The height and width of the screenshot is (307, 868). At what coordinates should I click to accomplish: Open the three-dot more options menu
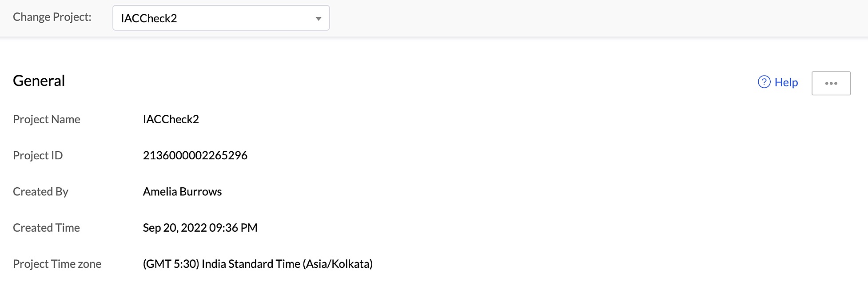[831, 83]
